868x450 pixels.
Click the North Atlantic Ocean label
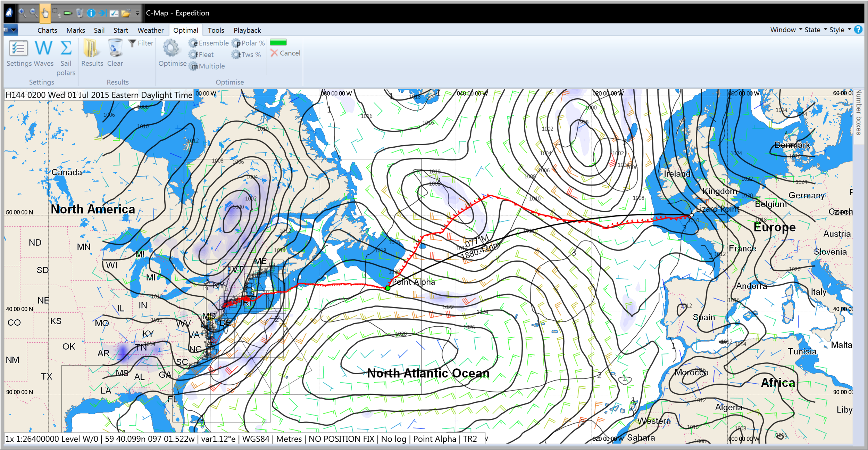click(428, 373)
